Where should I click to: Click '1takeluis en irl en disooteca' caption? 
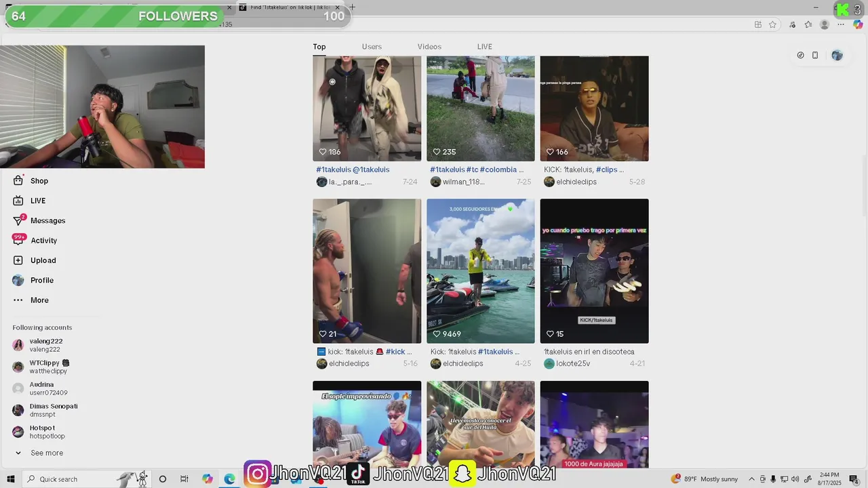[589, 352]
